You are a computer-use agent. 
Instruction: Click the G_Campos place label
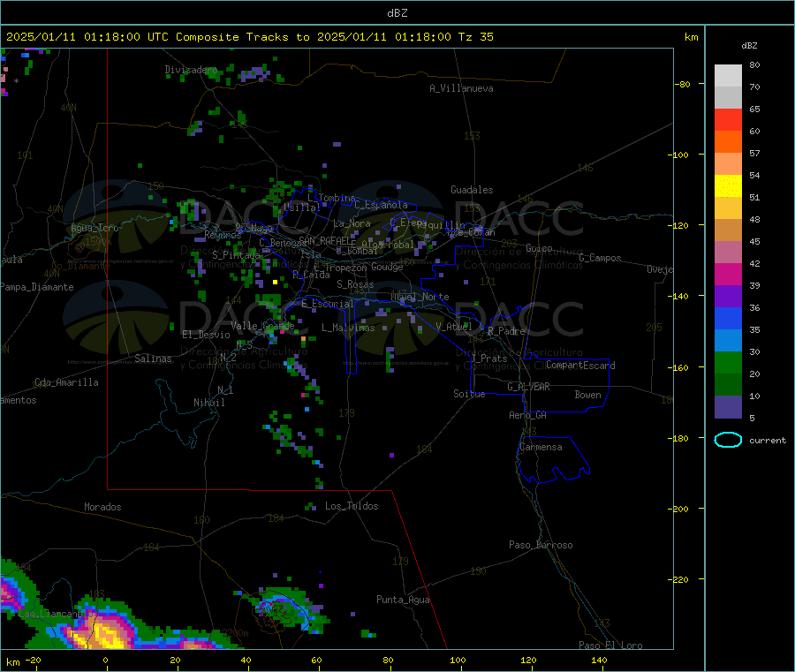(x=601, y=258)
